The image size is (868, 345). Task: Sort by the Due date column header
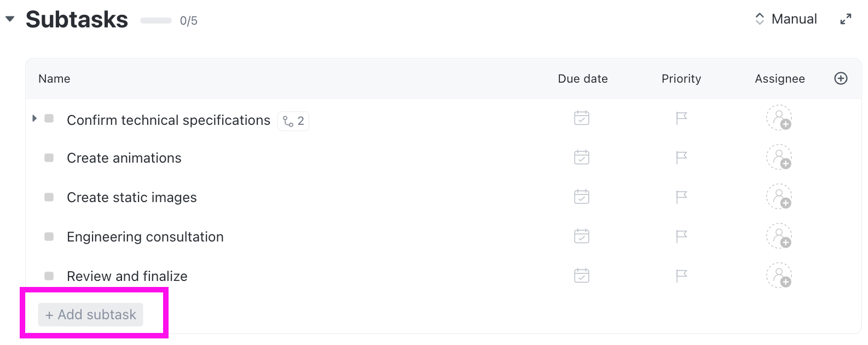(x=582, y=79)
